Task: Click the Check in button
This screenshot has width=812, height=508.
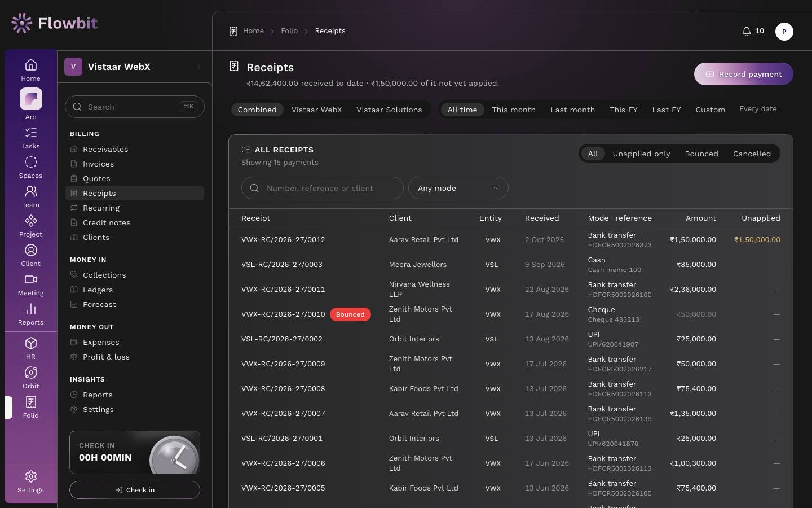Action: [x=135, y=490]
